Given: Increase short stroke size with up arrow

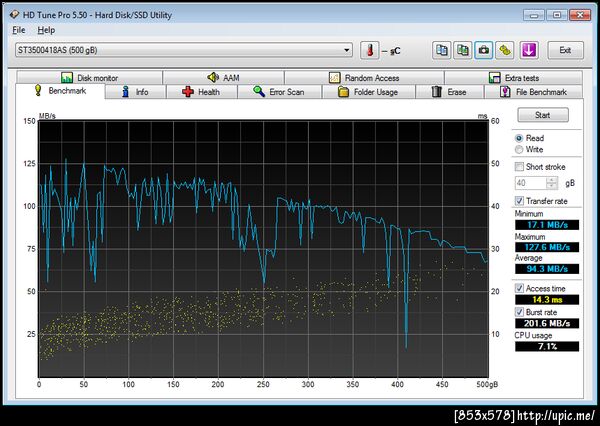Looking at the screenshot, I should (552, 180).
